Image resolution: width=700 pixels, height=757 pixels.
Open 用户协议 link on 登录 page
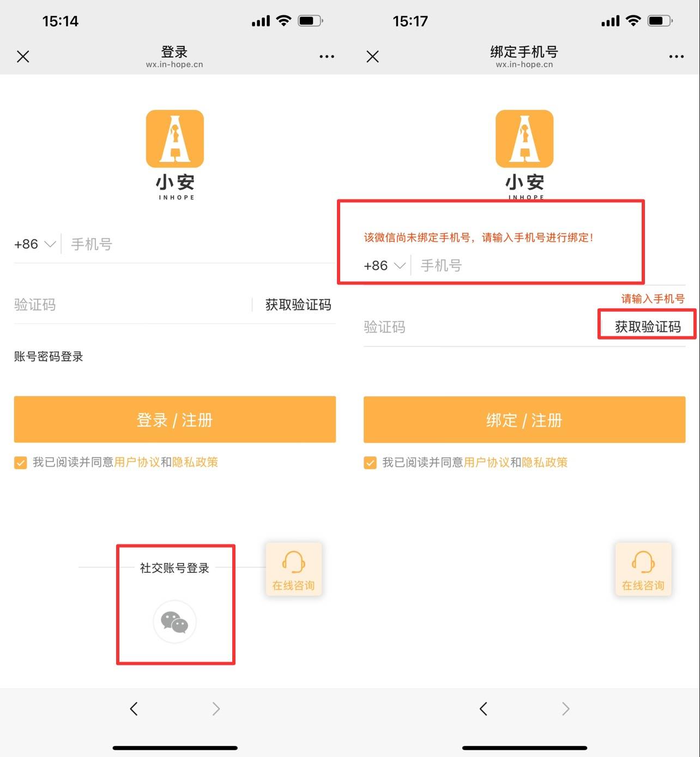[137, 462]
